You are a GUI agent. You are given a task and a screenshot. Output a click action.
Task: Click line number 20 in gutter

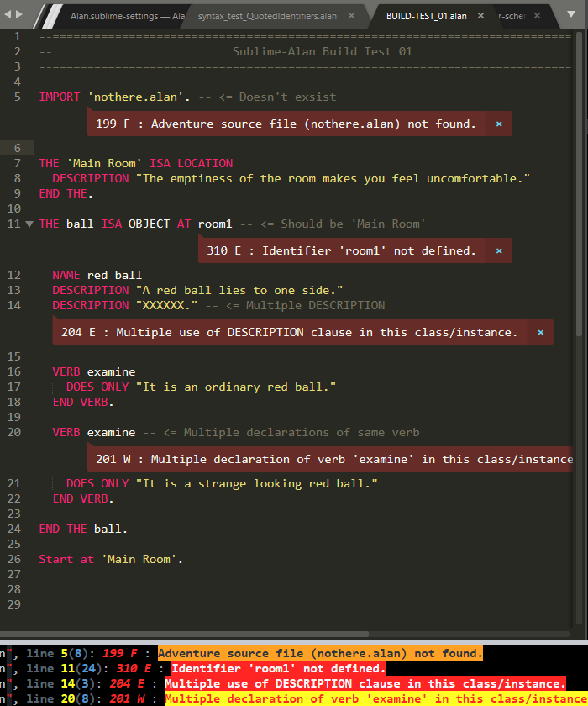(14, 432)
